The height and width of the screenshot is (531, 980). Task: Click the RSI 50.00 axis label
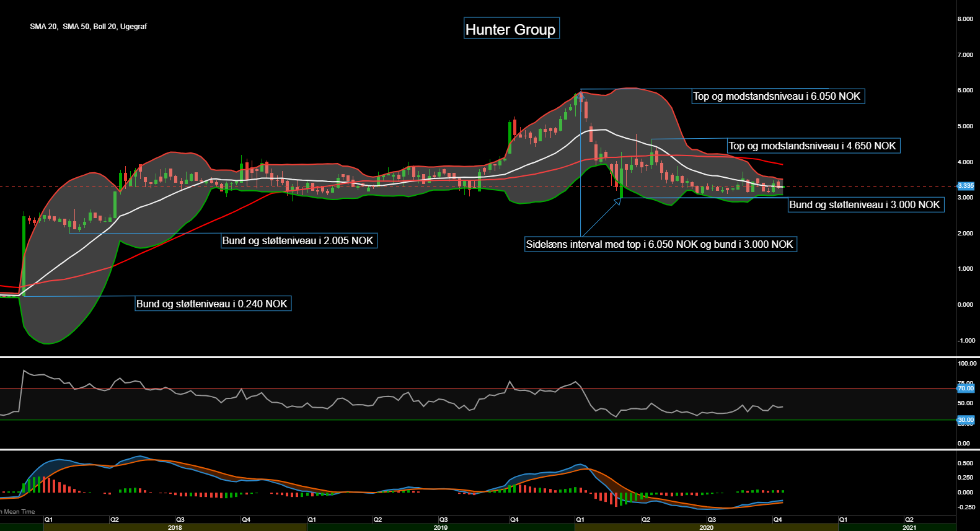click(x=965, y=403)
